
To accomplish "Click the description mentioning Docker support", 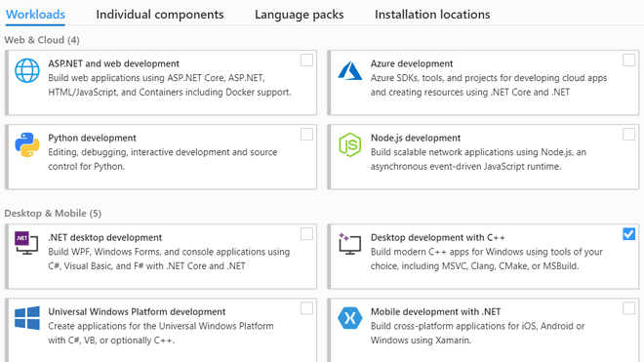I will (x=170, y=85).
